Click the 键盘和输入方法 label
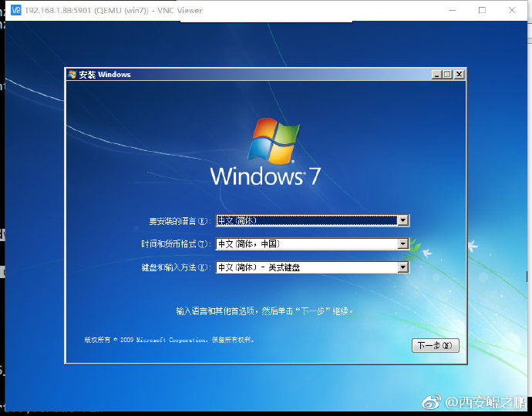The height and width of the screenshot is (416, 532). [x=177, y=267]
